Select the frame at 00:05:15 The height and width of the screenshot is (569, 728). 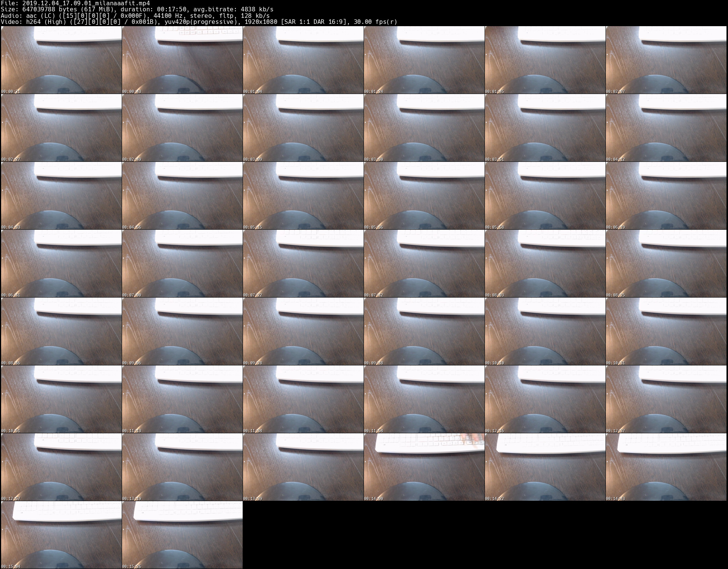click(x=303, y=196)
